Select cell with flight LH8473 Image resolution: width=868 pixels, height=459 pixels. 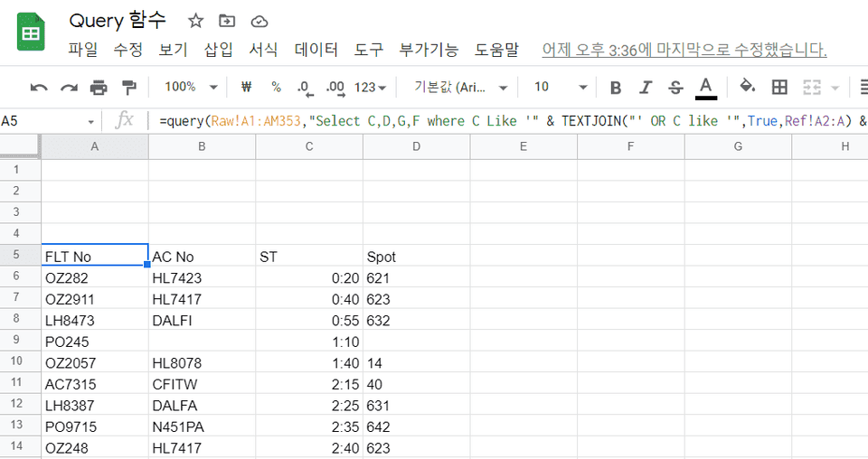tap(95, 320)
